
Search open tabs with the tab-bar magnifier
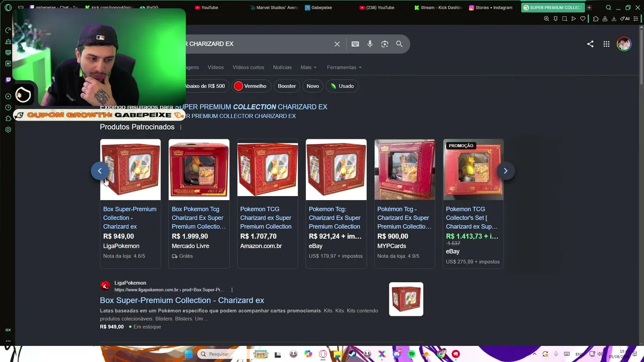click(x=608, y=8)
